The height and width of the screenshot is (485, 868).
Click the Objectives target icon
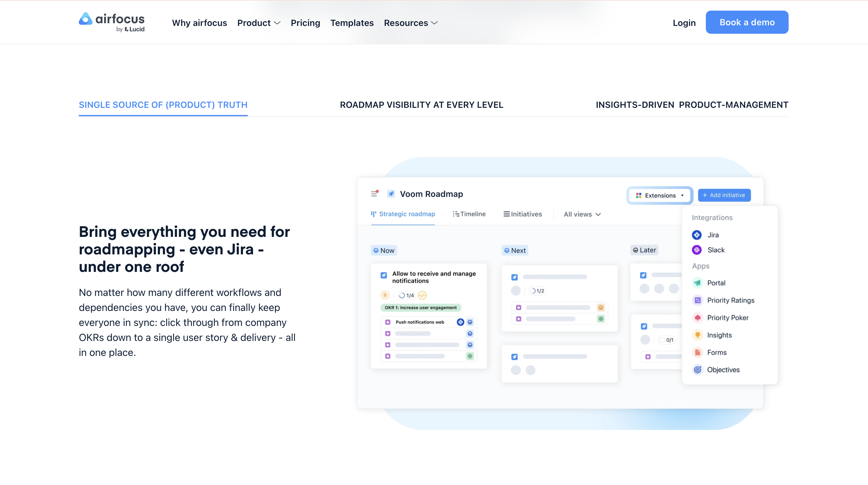pyautogui.click(x=697, y=370)
